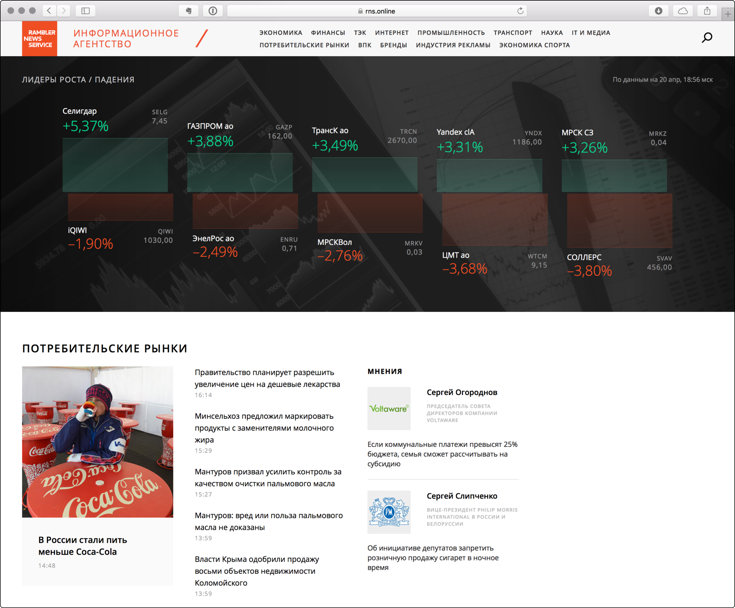Open Власти Крыма Коломойский property article
This screenshot has height=608, width=735.
pyautogui.click(x=257, y=570)
